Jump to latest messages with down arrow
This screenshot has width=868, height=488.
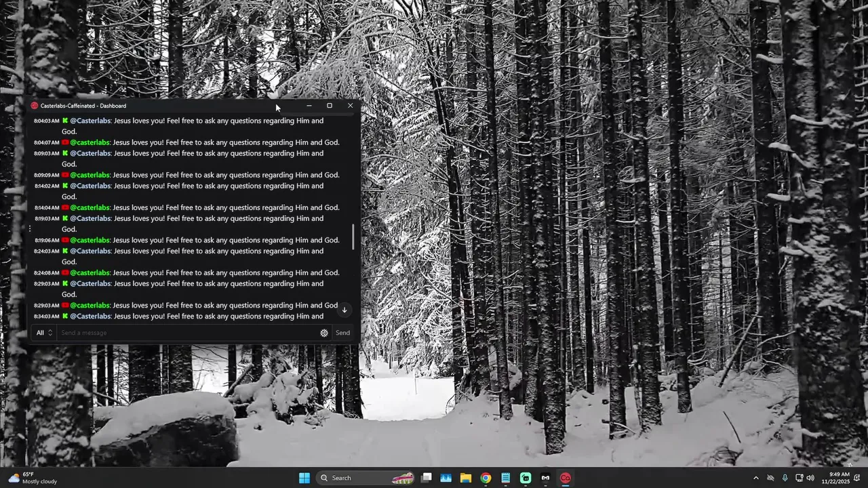coord(344,310)
